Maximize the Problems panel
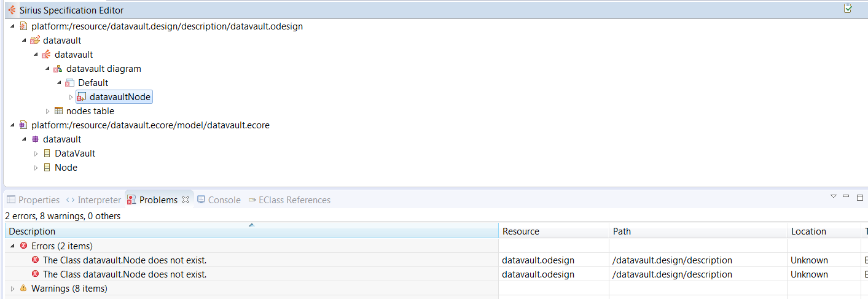Screen dimensions: 868x299 click(859, 197)
